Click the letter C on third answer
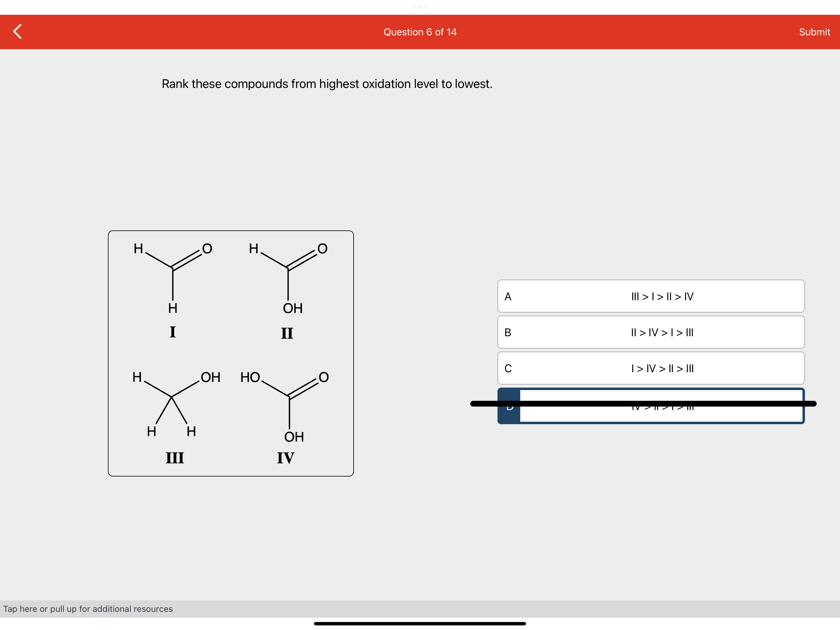 click(508, 368)
